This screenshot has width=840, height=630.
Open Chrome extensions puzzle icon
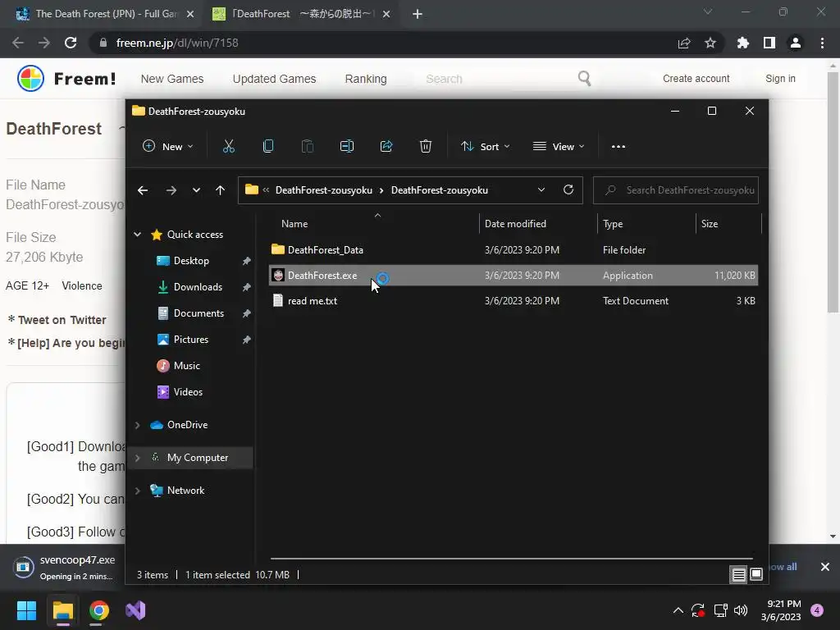pyautogui.click(x=743, y=43)
